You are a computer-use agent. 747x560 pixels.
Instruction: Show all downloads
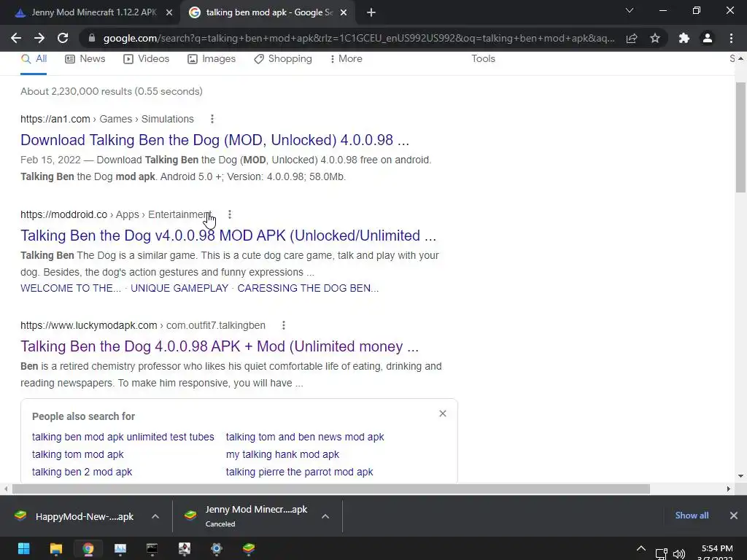tap(692, 516)
